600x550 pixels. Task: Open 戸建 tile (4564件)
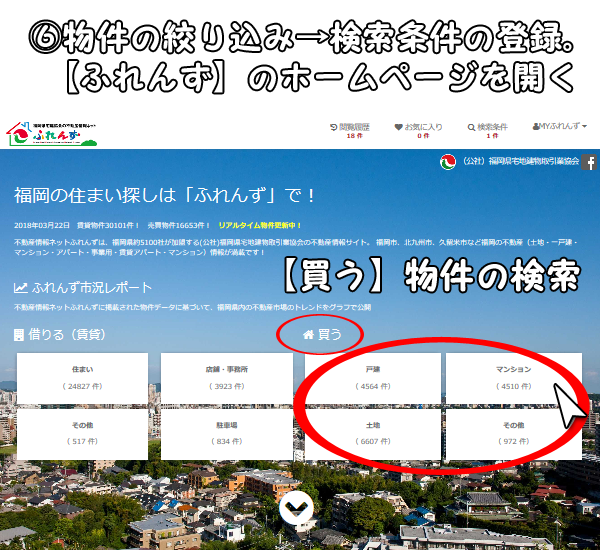click(x=373, y=378)
